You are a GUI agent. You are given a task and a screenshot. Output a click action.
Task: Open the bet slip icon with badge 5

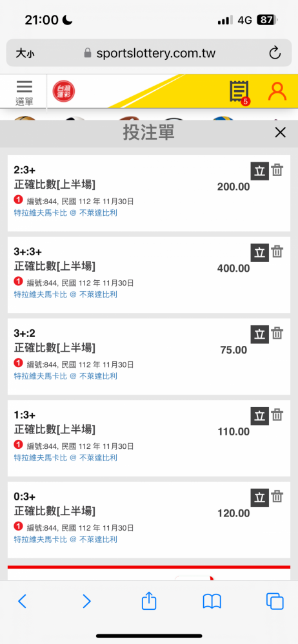point(239,92)
